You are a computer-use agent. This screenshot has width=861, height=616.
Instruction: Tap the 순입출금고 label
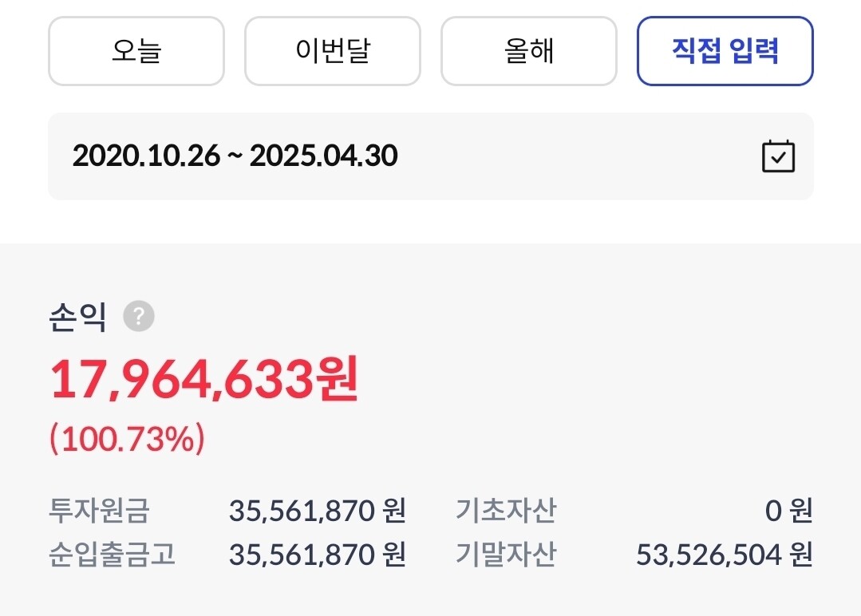[x=112, y=555]
